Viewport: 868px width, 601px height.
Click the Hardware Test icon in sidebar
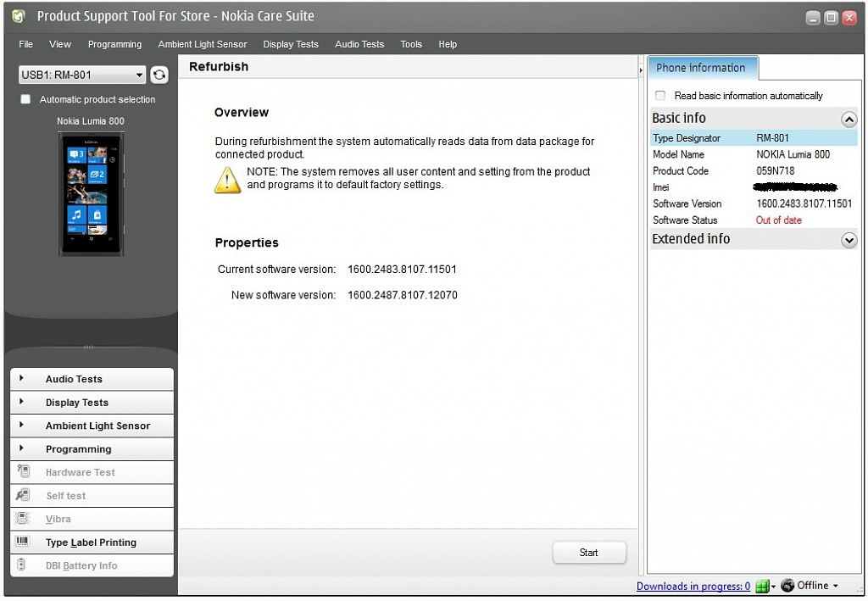tap(23, 471)
